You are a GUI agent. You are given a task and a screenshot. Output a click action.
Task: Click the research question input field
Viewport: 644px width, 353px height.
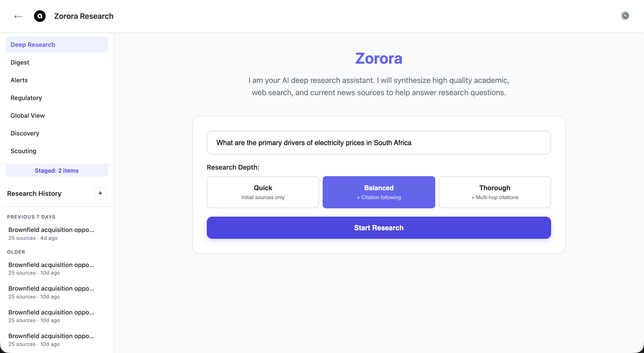click(379, 143)
